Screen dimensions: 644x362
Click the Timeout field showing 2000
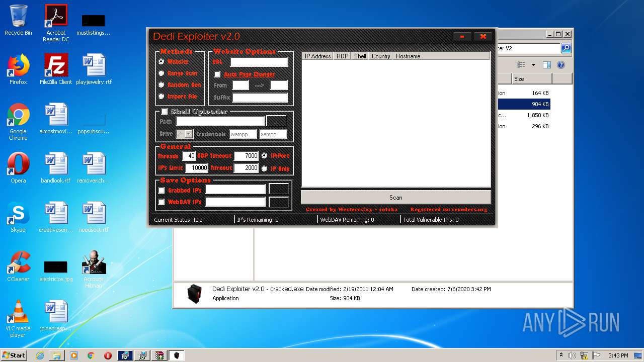click(247, 168)
